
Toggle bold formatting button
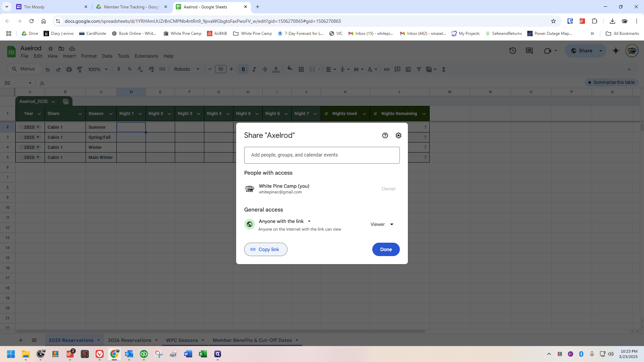point(244,69)
